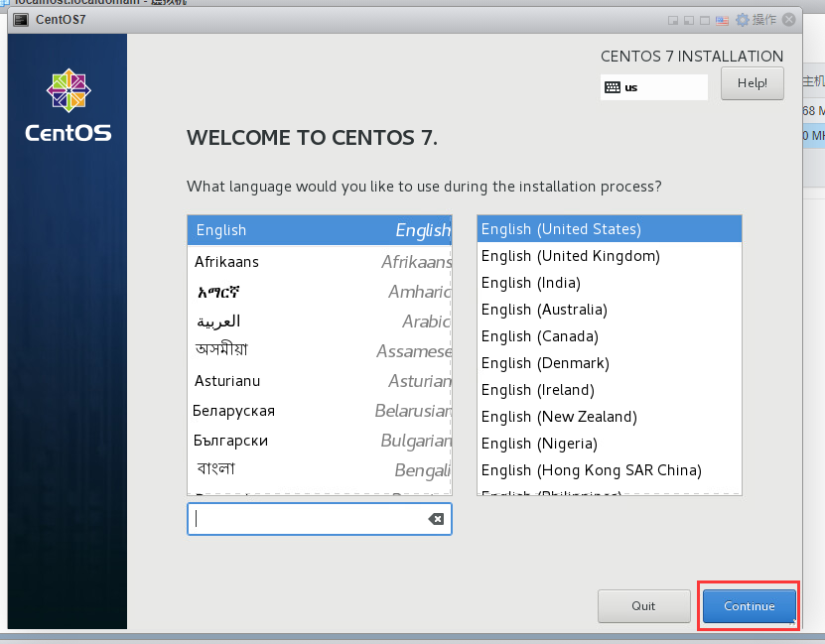Focus the language search input field
The height and width of the screenshot is (644, 825).
click(x=320, y=519)
